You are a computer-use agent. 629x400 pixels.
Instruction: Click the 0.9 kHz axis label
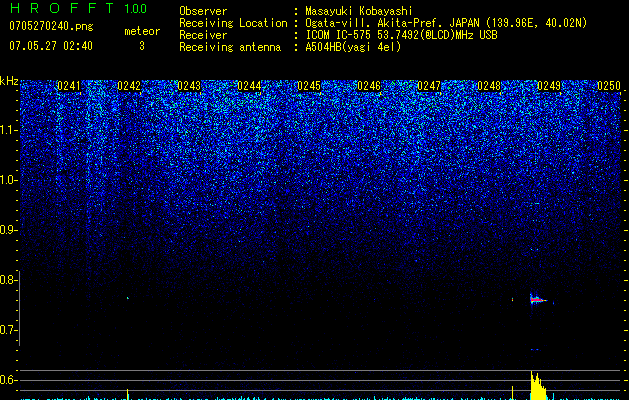(x=8, y=230)
